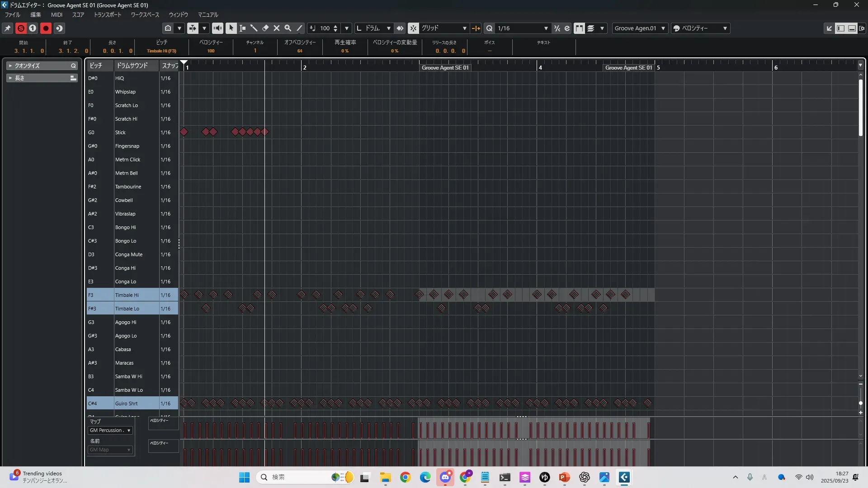Open the MIDI menu
Screen dimensions: 868x488
tap(57, 14)
